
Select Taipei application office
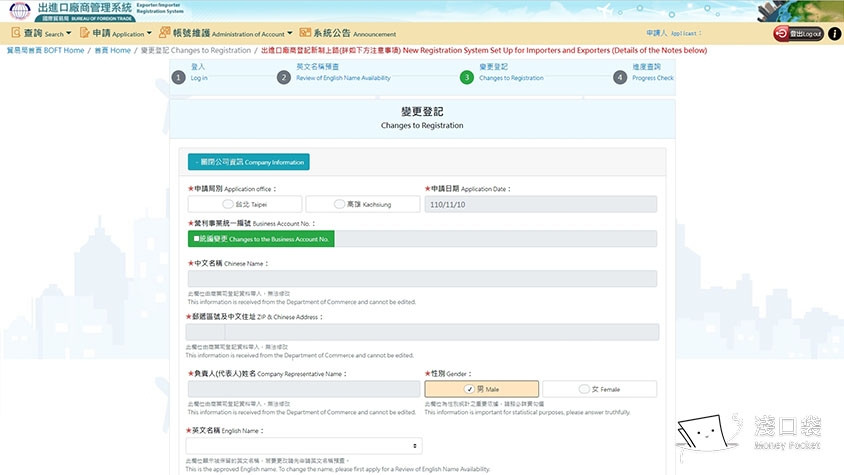tap(245, 204)
